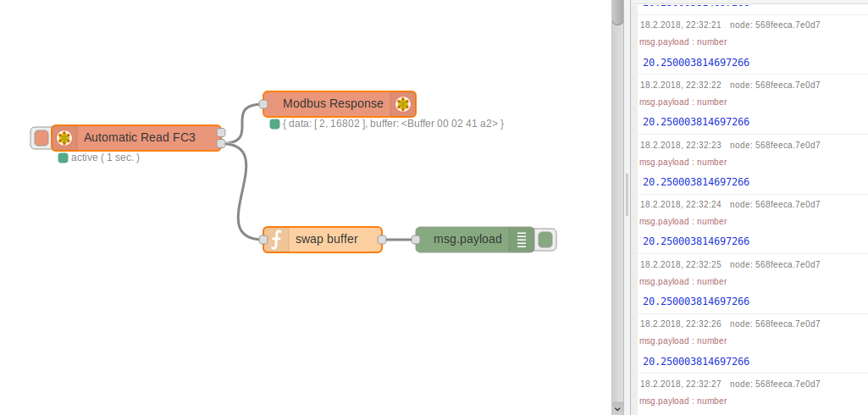Click the input port of msg.payload node

pos(416,240)
